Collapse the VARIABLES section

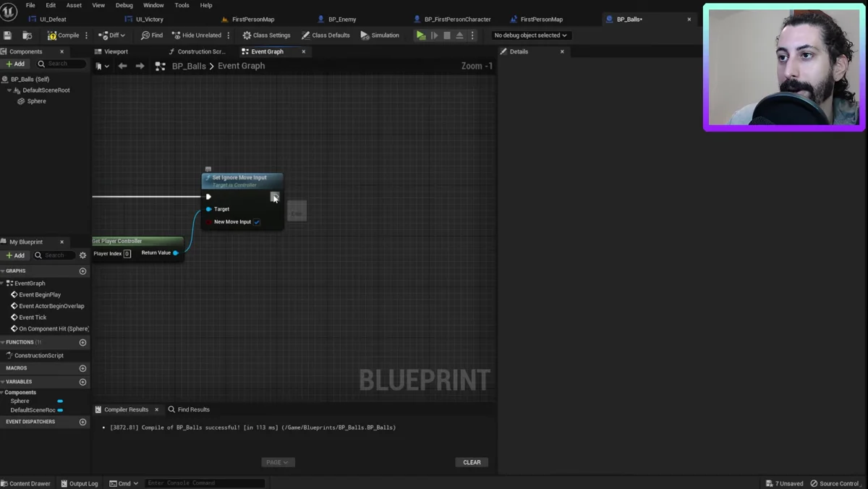tap(3, 382)
